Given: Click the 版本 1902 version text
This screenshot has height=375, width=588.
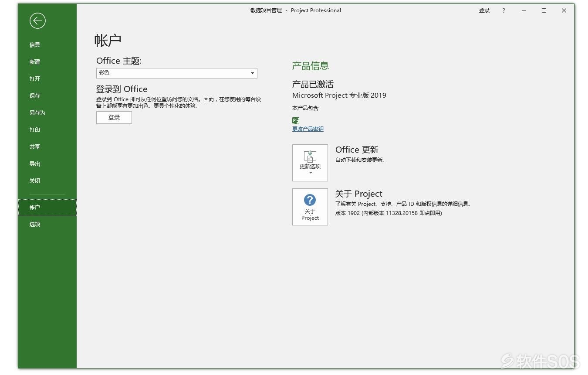Looking at the screenshot, I should click(389, 213).
